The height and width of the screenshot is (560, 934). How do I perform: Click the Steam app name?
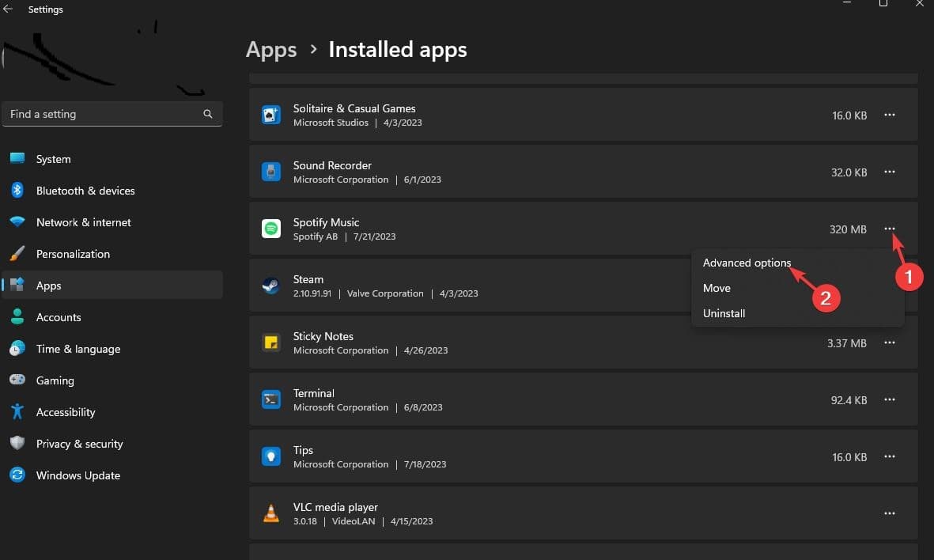[308, 279]
